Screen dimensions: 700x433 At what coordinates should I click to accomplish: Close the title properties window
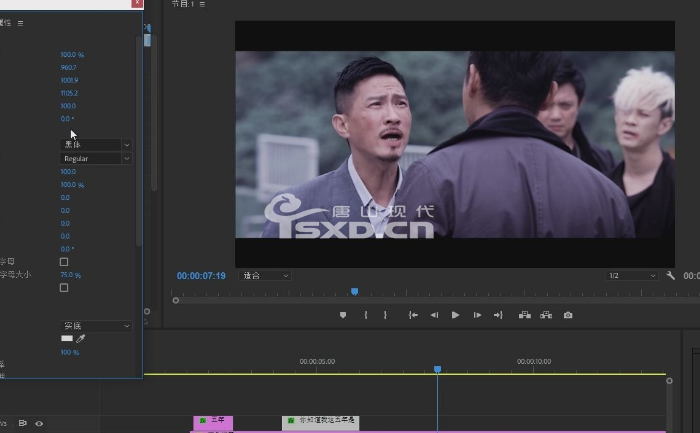click(x=137, y=4)
